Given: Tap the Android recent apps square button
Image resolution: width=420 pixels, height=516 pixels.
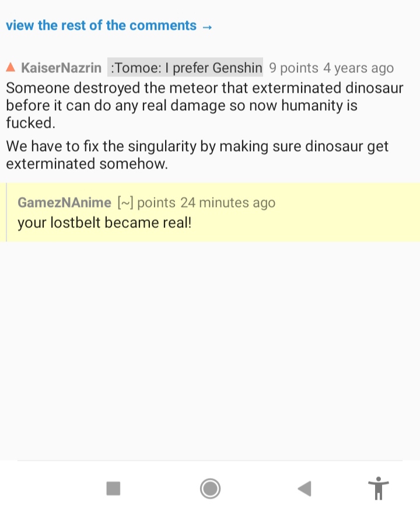Looking at the screenshot, I should 113,488.
